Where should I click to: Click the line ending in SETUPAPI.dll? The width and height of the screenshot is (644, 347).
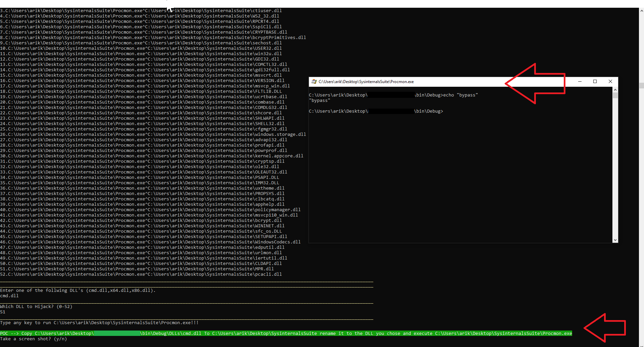coord(144,237)
